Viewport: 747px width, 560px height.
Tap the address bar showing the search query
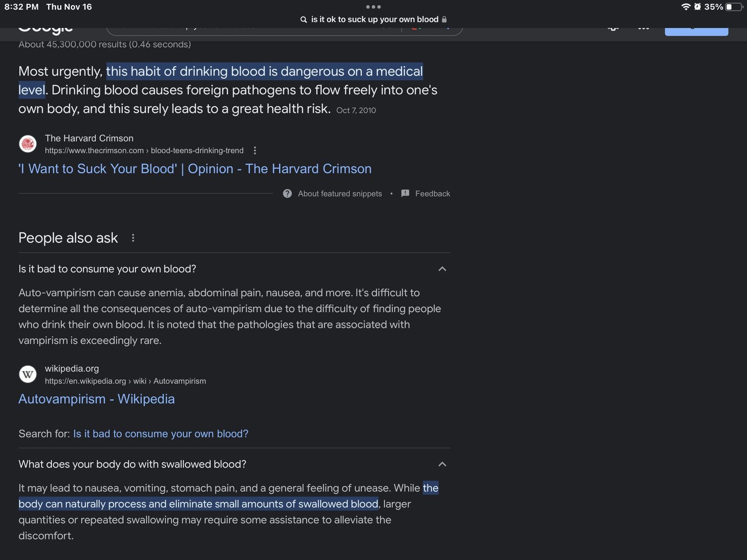[374, 20]
